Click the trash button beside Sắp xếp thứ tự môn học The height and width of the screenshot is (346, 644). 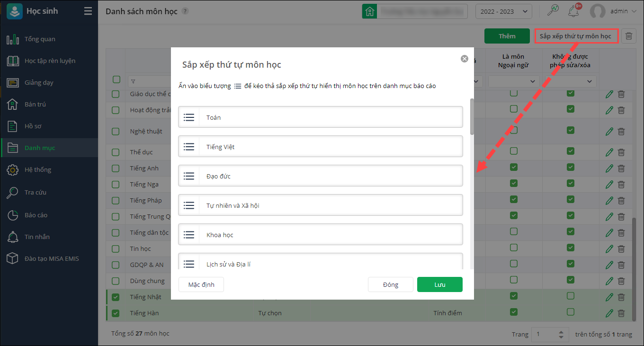pos(629,36)
